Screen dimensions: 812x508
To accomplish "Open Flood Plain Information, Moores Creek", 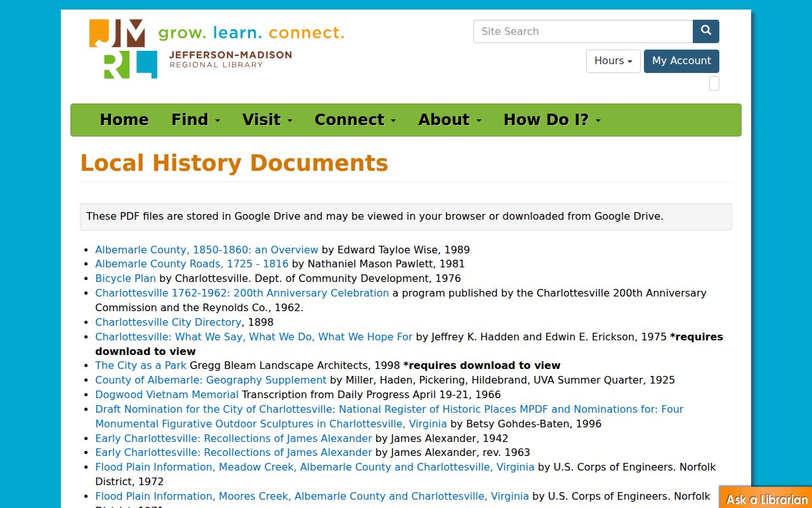I will 311,496.
